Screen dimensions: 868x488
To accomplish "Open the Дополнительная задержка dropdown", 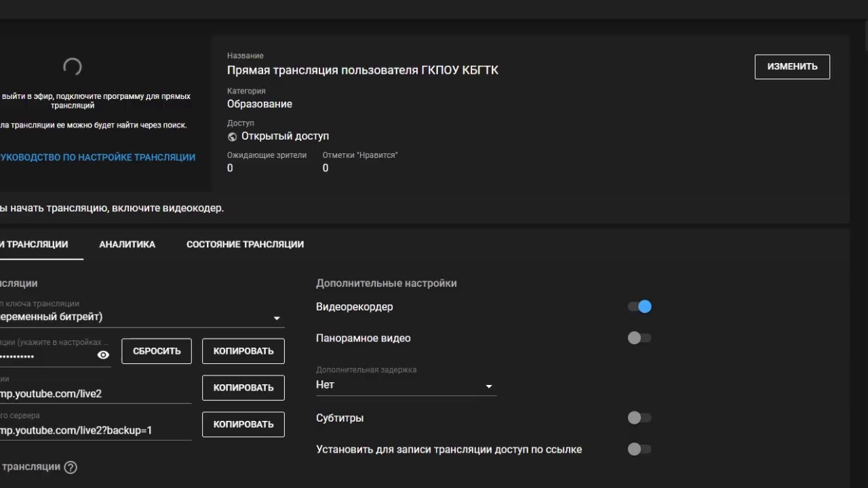I will click(406, 385).
